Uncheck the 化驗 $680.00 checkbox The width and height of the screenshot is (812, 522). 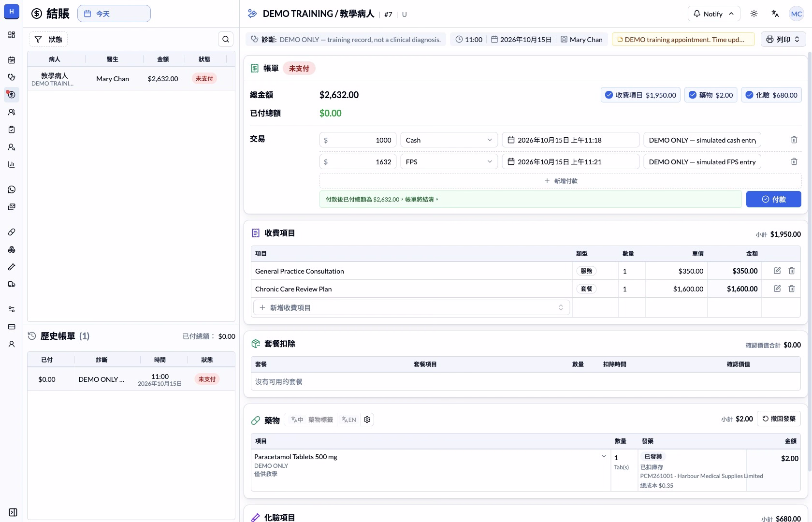coord(749,95)
